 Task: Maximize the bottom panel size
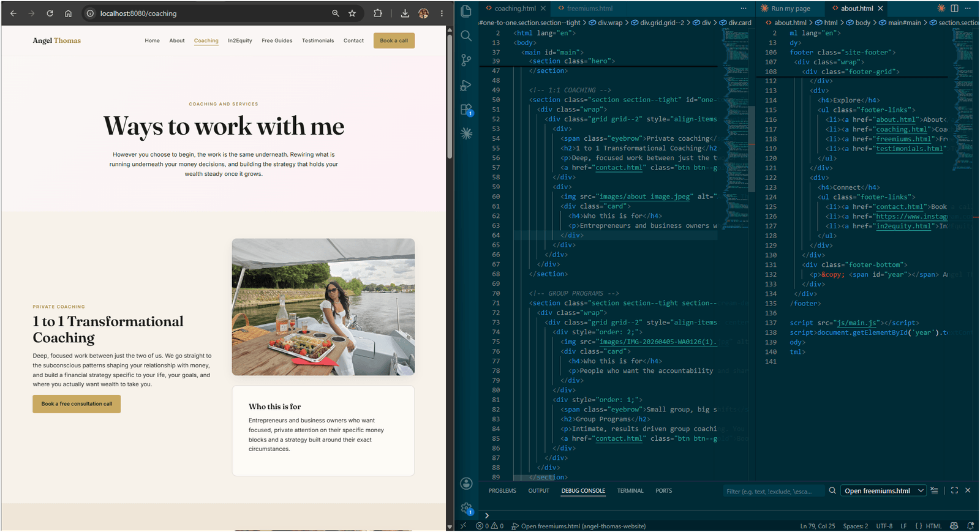[954, 490]
